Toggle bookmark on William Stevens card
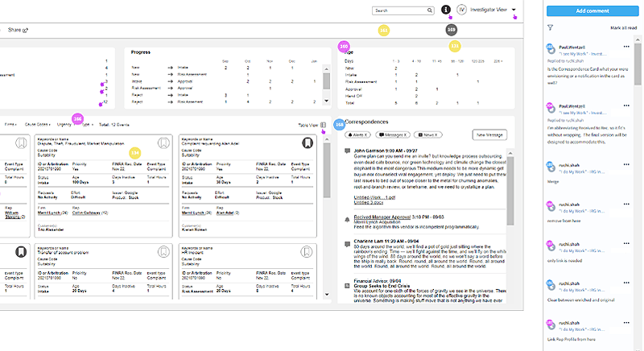644x351 pixels. (22, 142)
